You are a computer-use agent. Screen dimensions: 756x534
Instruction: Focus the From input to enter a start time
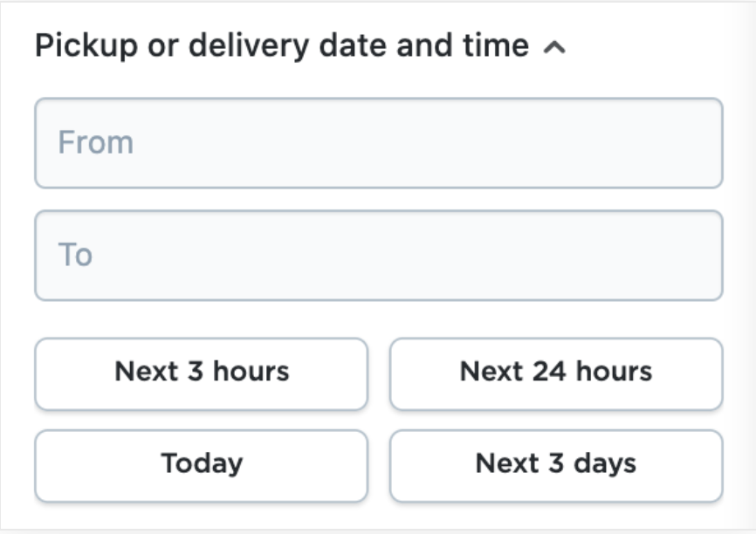377,141
